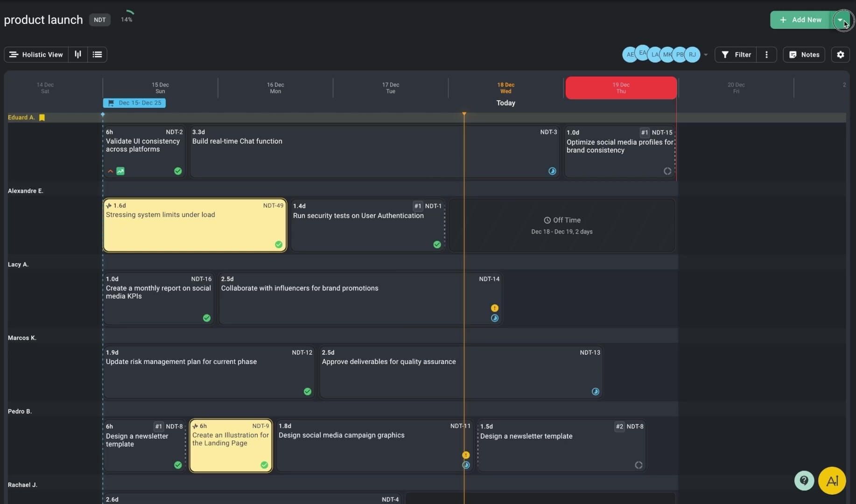The width and height of the screenshot is (856, 504).
Task: Switch to the bar chart view icon
Action: (x=78, y=55)
